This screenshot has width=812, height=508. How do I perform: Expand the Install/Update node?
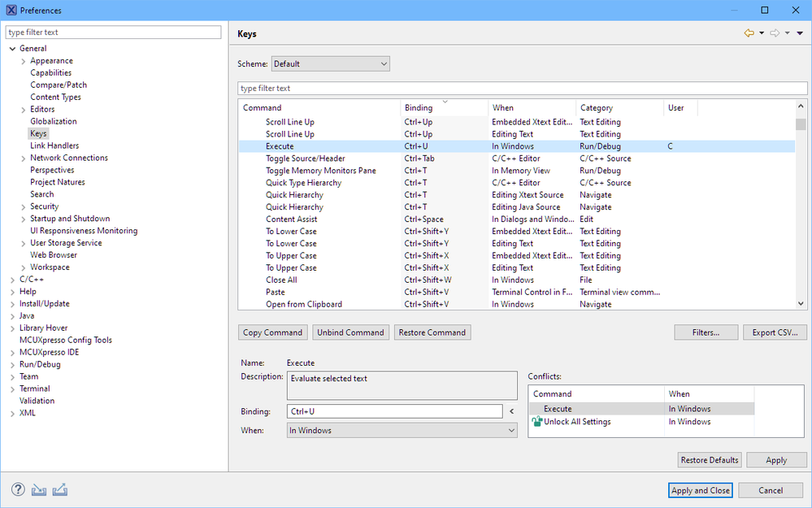[12, 304]
